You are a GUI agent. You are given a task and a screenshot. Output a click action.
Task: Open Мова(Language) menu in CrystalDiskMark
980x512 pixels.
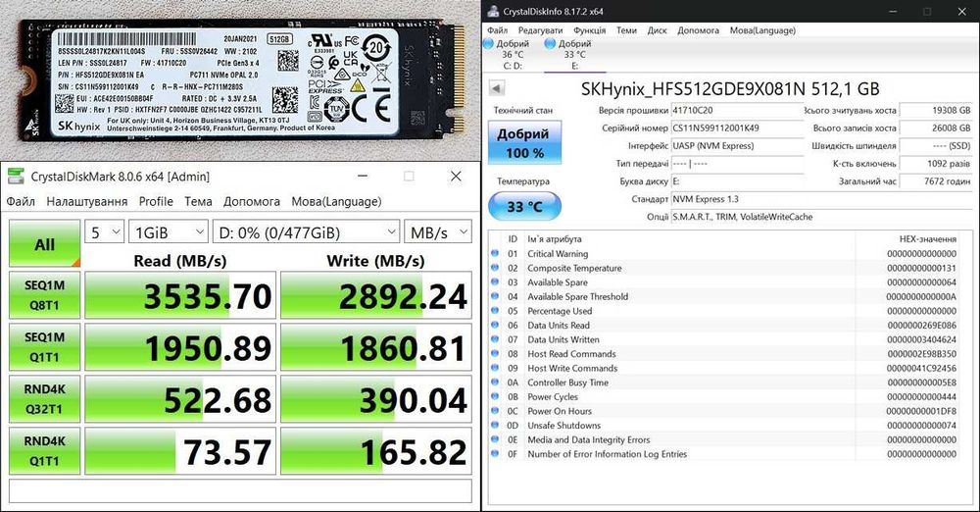pos(336,201)
